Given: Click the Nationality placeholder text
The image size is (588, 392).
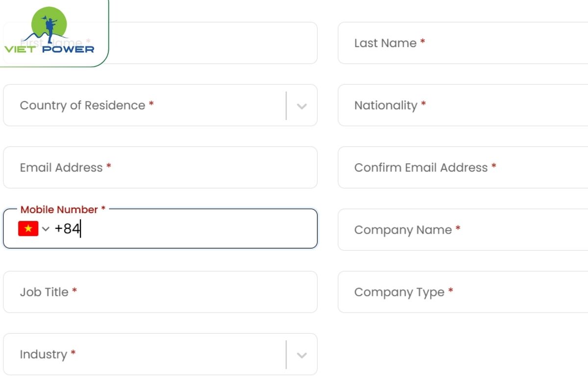Looking at the screenshot, I should point(386,105).
